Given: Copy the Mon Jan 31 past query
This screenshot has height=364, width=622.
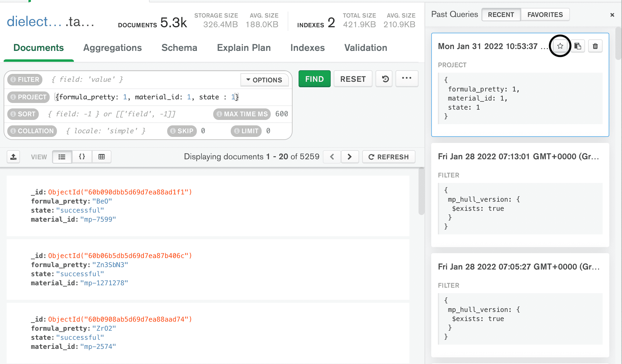Looking at the screenshot, I should (x=578, y=46).
